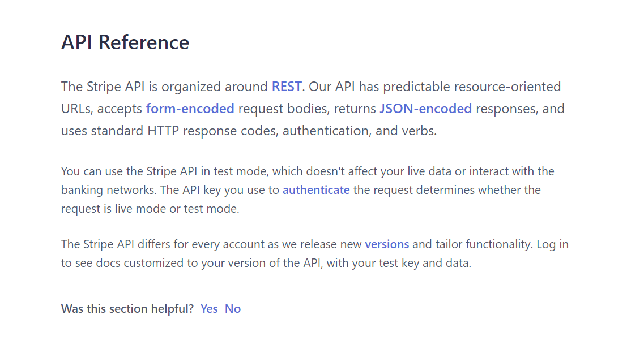Viewport: 644px width, 362px height.
Task: Open the JSON-encoded link
Action: 425,109
